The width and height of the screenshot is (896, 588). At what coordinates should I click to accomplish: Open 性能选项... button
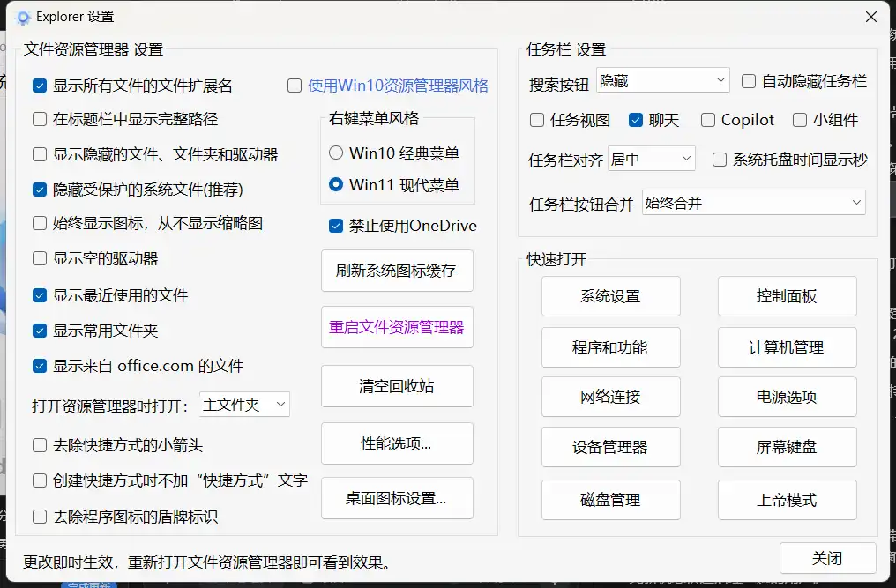(x=397, y=443)
